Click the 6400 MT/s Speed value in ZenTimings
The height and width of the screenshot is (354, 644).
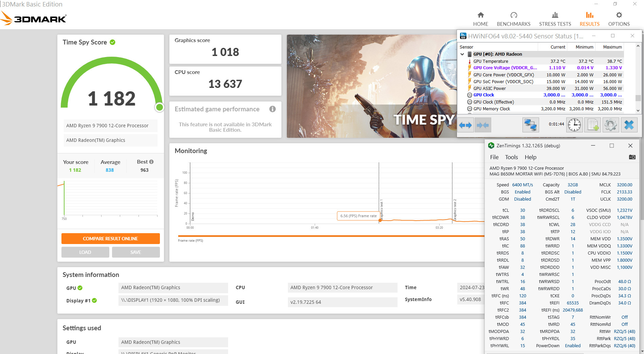point(522,185)
